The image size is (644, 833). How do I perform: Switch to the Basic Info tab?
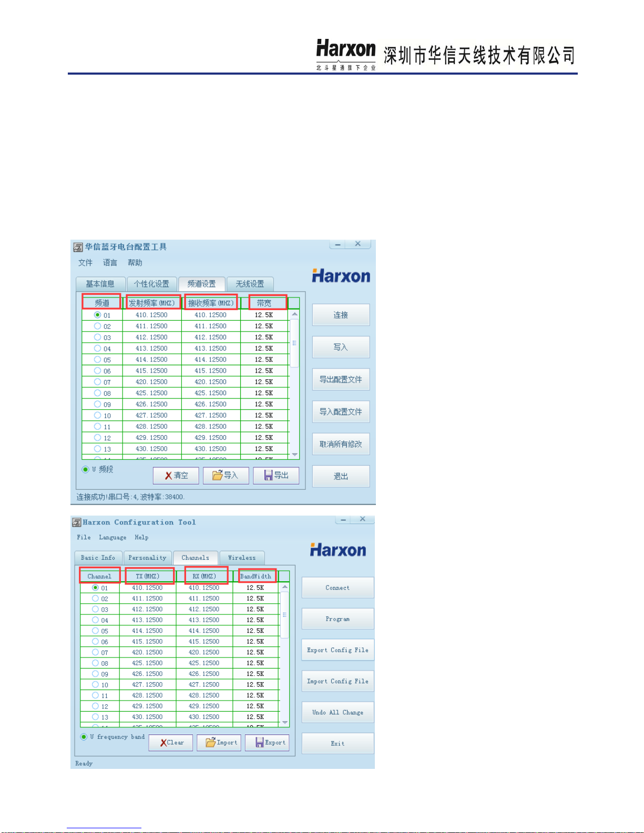[x=98, y=558]
